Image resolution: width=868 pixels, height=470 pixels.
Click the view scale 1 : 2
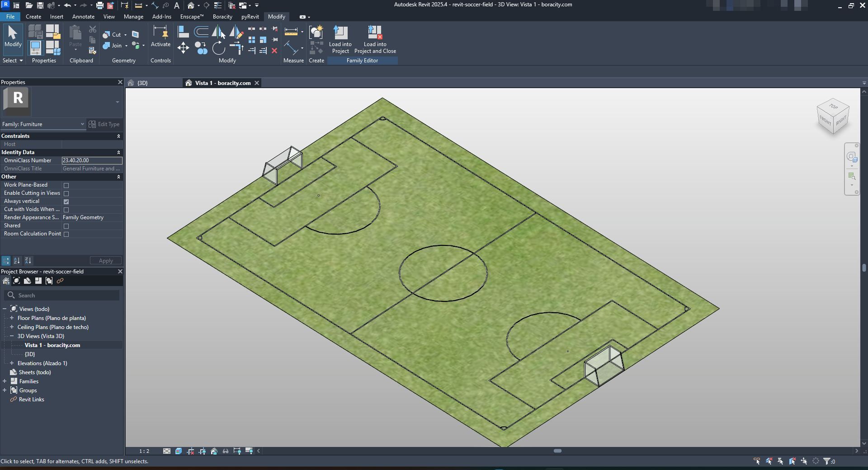point(144,451)
